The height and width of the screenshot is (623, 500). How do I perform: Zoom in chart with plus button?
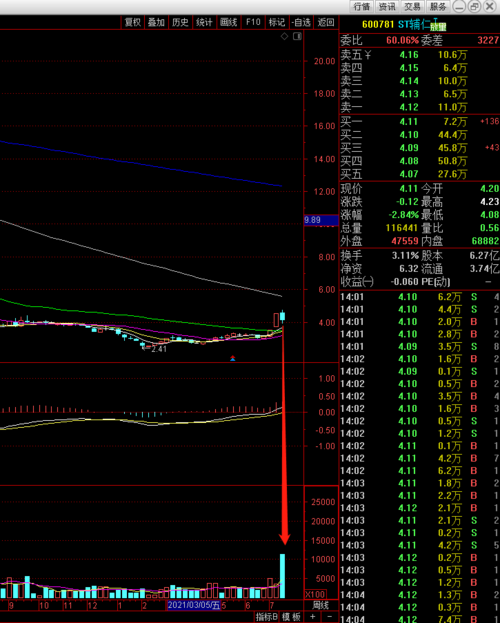point(313,617)
